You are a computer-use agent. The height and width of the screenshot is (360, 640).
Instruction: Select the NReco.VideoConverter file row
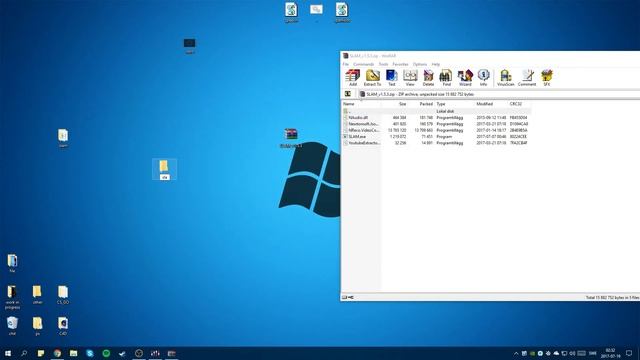pos(436,130)
